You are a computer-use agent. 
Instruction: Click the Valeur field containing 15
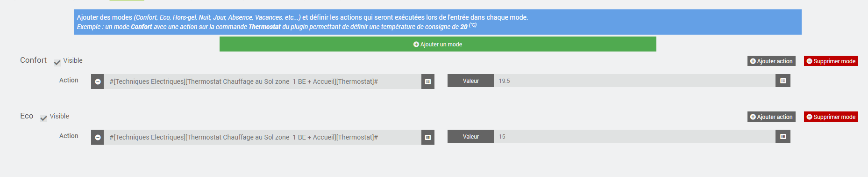click(x=635, y=136)
